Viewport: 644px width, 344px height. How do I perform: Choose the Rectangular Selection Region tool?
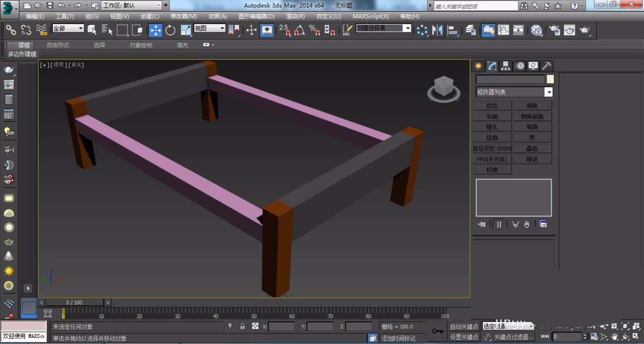[x=122, y=30]
